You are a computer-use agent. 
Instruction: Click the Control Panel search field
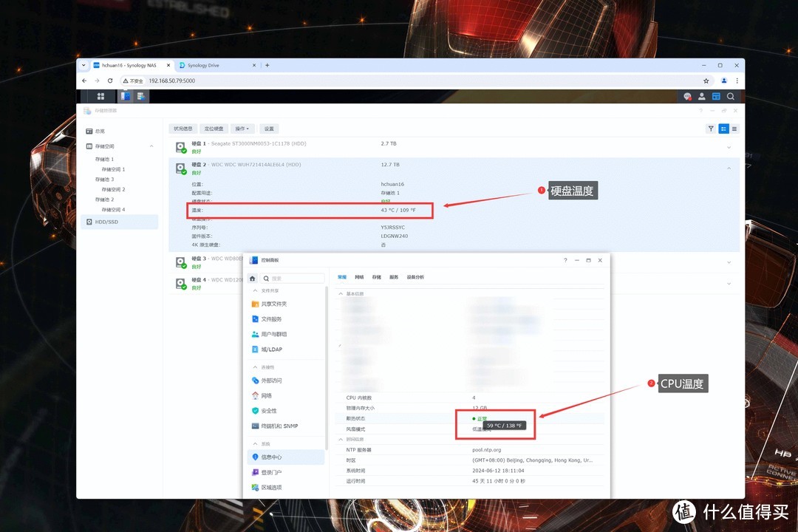(293, 279)
